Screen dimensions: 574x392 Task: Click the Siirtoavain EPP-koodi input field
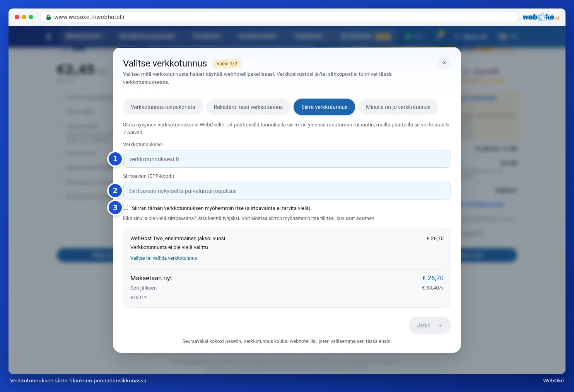[287, 191]
